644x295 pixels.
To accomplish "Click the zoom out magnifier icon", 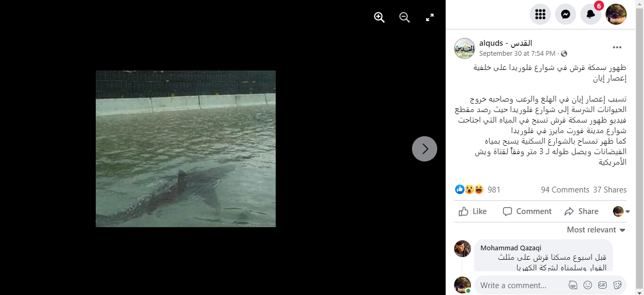I will (405, 17).
